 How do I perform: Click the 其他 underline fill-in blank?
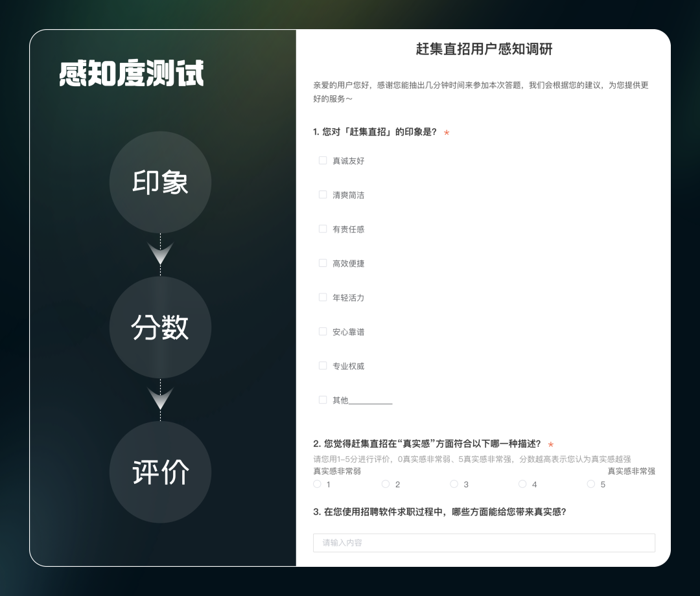click(371, 400)
